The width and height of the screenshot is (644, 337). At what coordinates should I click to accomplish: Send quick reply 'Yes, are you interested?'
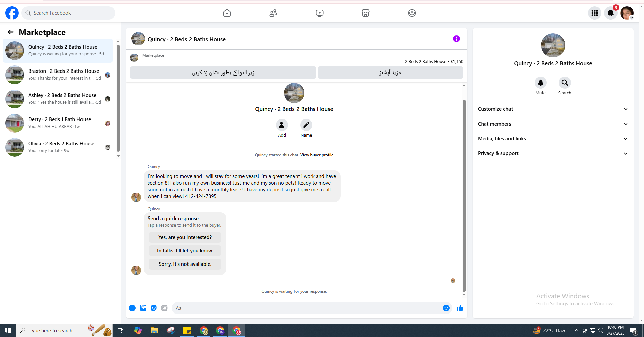[185, 237]
